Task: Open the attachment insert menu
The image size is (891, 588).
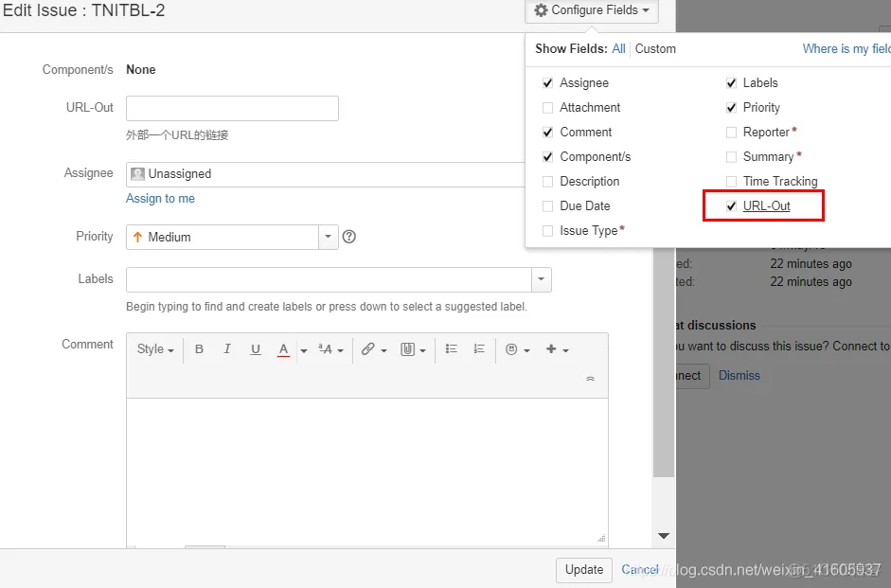Action: pos(413,349)
